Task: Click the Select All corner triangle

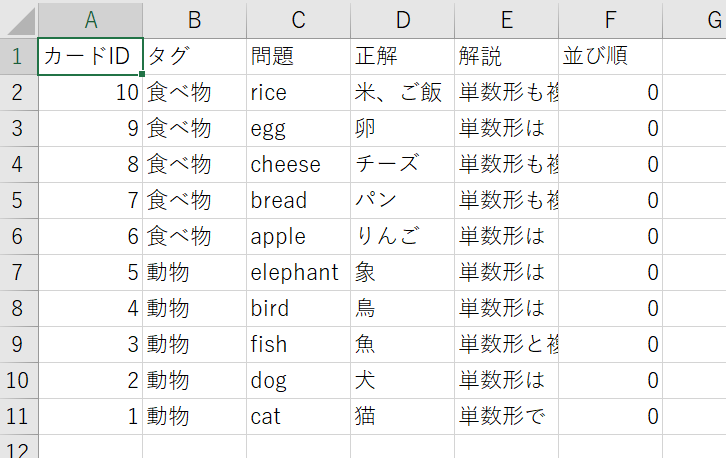Action: tap(21, 21)
